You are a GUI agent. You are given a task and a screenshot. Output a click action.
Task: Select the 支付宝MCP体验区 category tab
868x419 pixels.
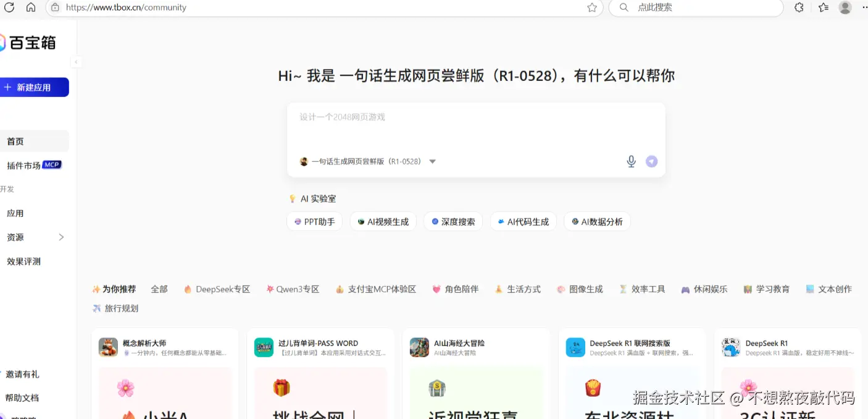[376, 289]
